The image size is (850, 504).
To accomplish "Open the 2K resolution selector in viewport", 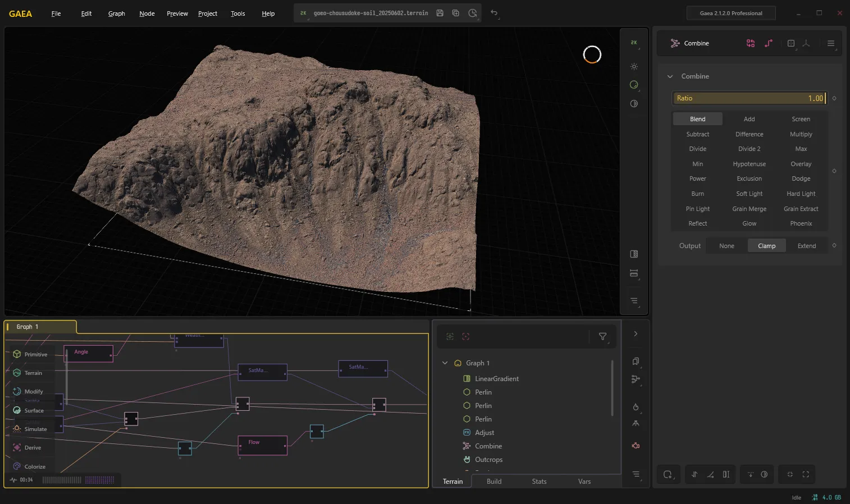I will point(634,43).
